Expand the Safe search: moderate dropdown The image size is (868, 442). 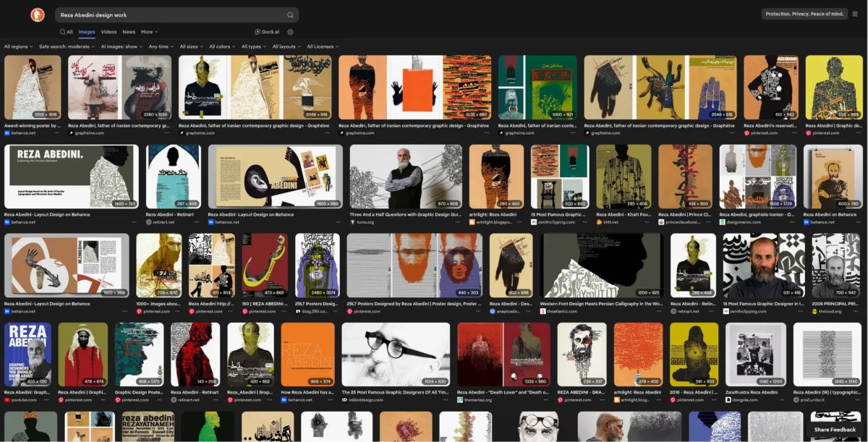(x=67, y=46)
